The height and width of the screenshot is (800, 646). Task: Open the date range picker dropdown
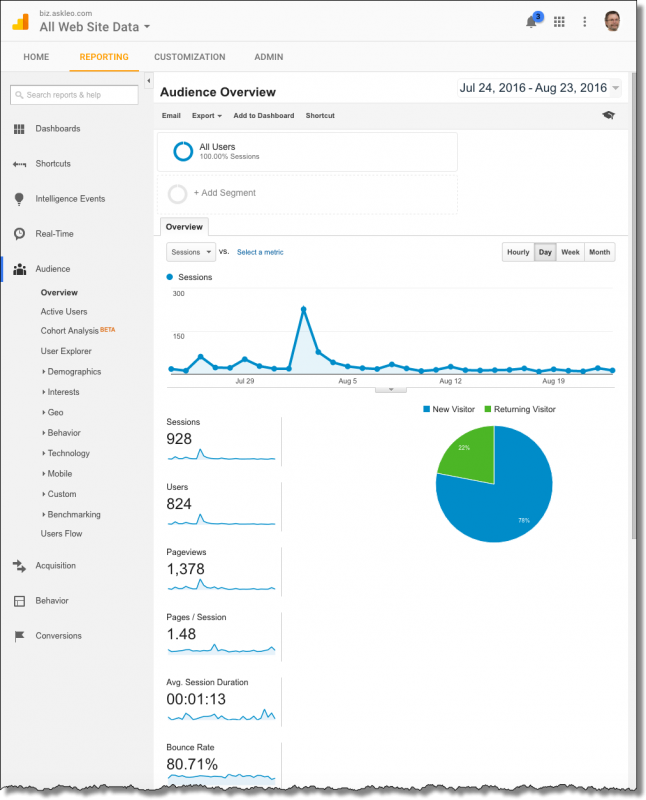[539, 88]
